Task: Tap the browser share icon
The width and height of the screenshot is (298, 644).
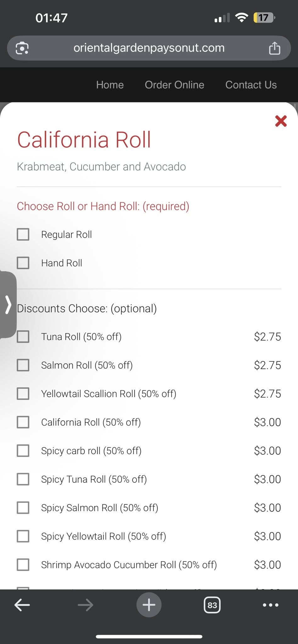Action: coord(274,48)
